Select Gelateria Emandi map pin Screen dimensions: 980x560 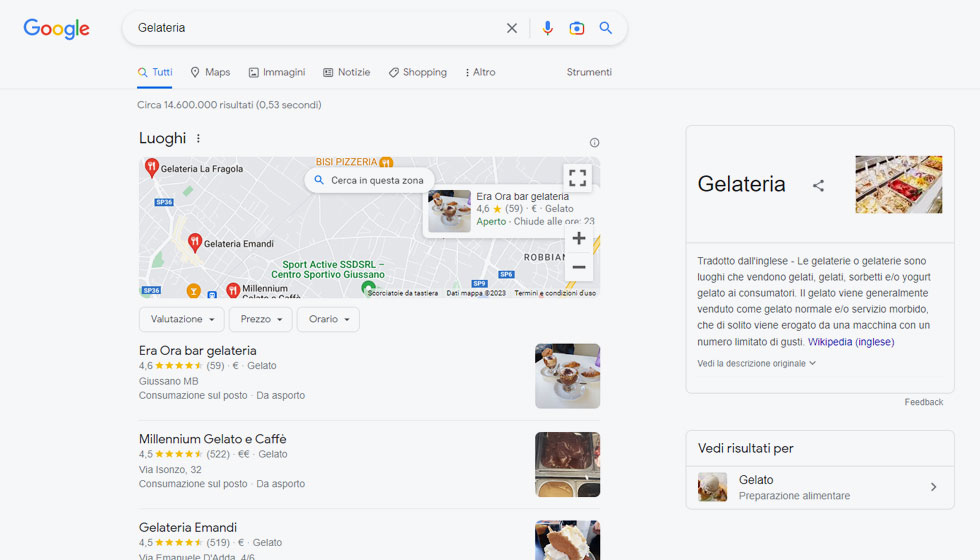point(194,242)
